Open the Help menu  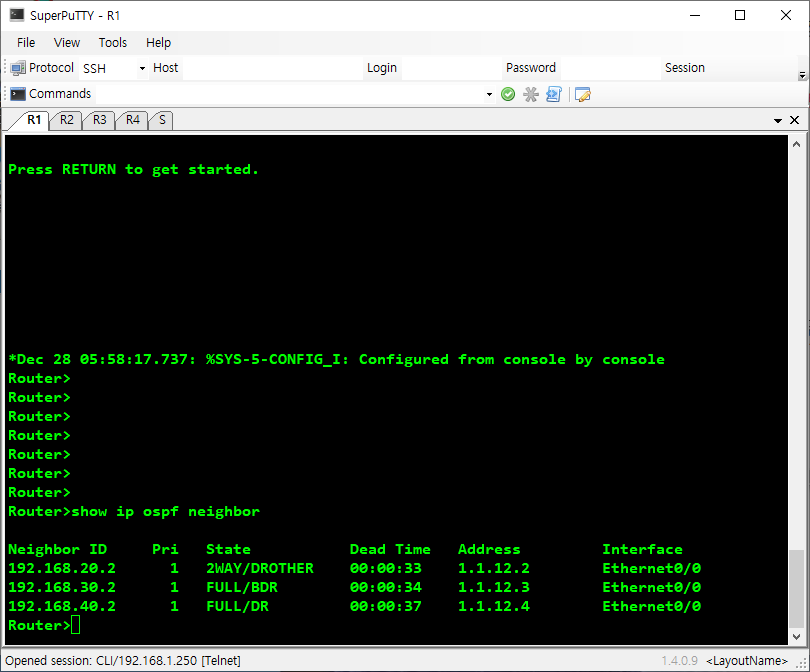pos(158,42)
